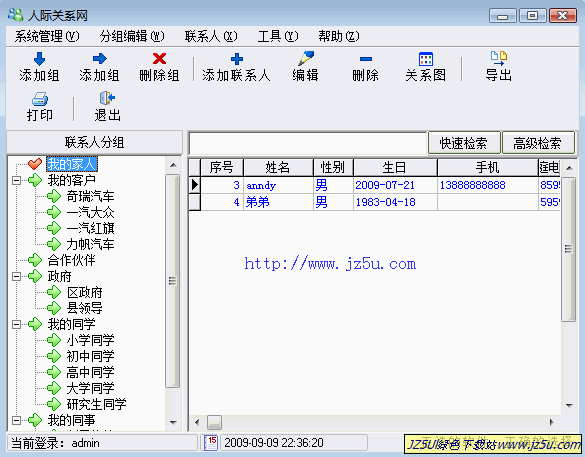The width and height of the screenshot is (585, 457).
Task: Click the 联系人分组 header button
Action: tap(95, 142)
